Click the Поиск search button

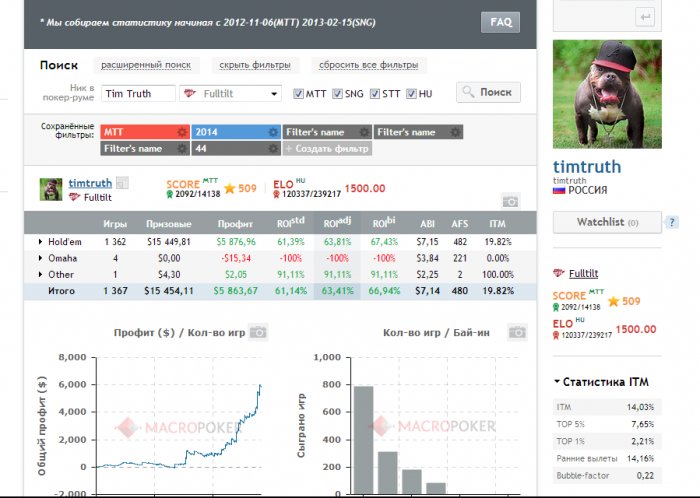tap(488, 92)
